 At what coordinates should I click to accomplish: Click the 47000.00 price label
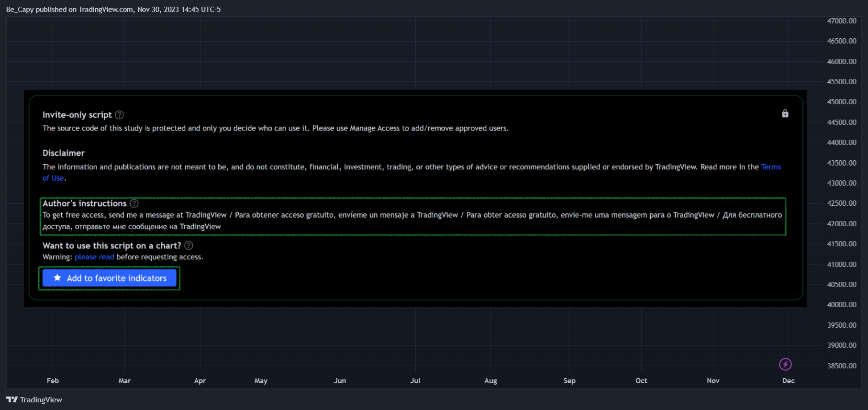(x=842, y=21)
